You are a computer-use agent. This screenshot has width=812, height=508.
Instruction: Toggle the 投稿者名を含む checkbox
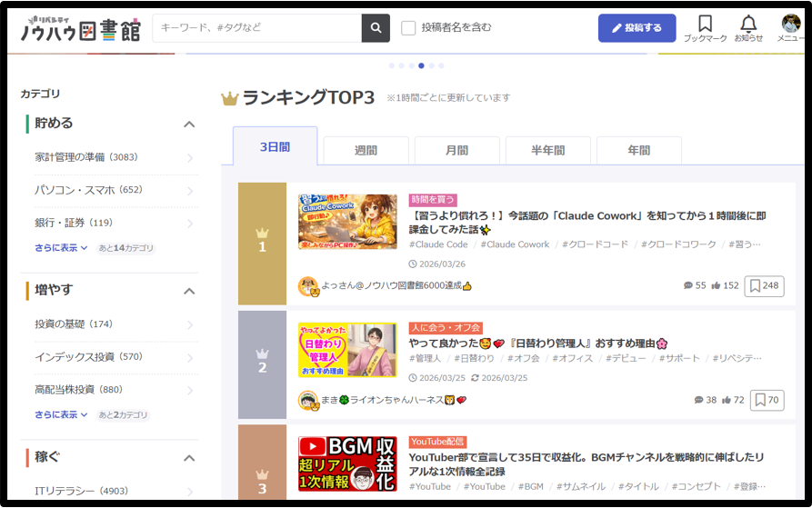(x=409, y=28)
